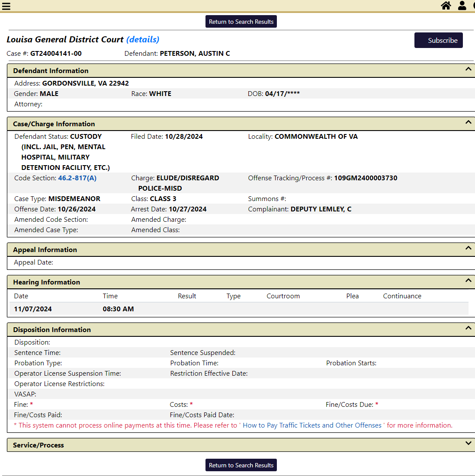Screen dimensions: 475x476
Task: Click the Result column header
Action: pyautogui.click(x=187, y=296)
